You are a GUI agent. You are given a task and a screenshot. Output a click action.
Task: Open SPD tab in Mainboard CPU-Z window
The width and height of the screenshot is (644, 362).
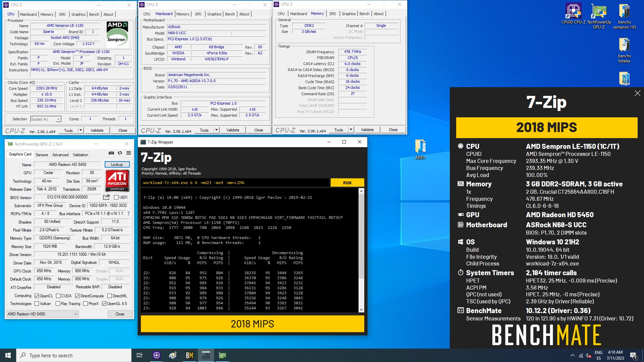(x=198, y=14)
